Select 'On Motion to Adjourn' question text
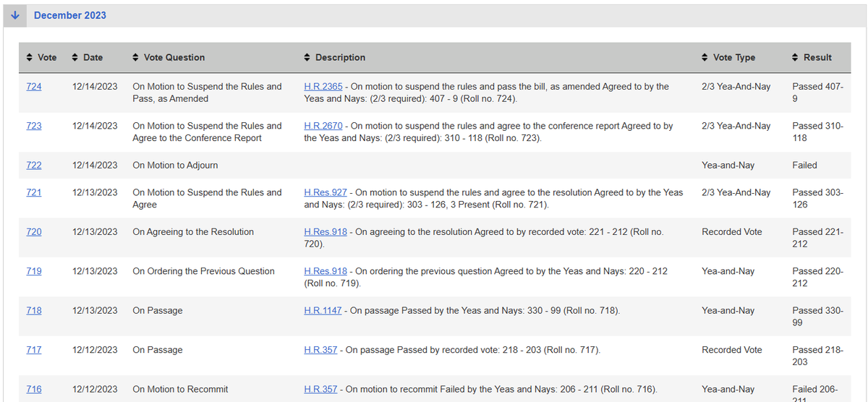Viewport: 868px width, 402px height. coord(175,165)
